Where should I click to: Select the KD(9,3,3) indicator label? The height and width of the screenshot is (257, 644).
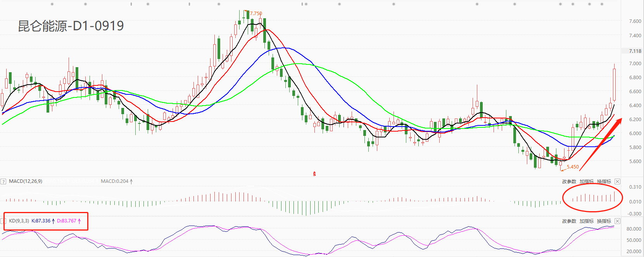coord(19,221)
